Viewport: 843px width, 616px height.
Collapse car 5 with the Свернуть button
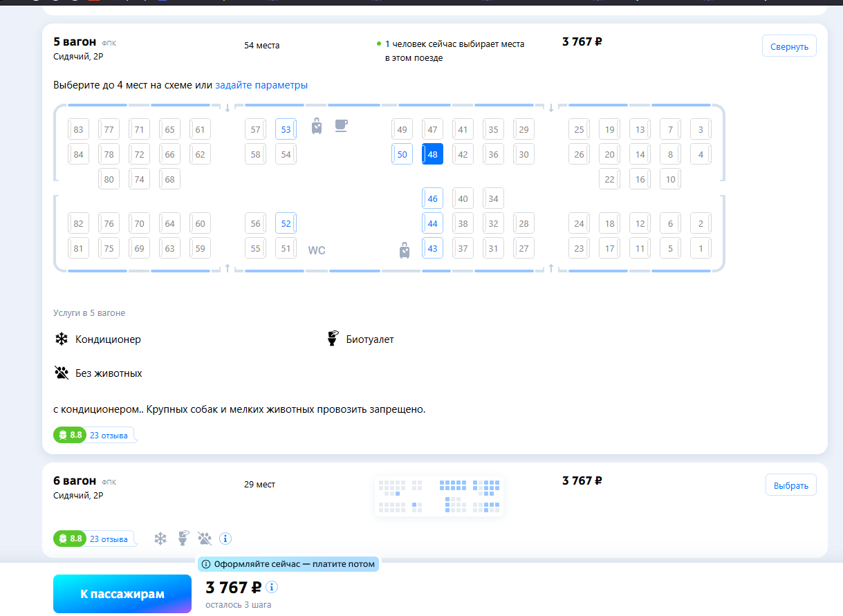[x=789, y=46]
